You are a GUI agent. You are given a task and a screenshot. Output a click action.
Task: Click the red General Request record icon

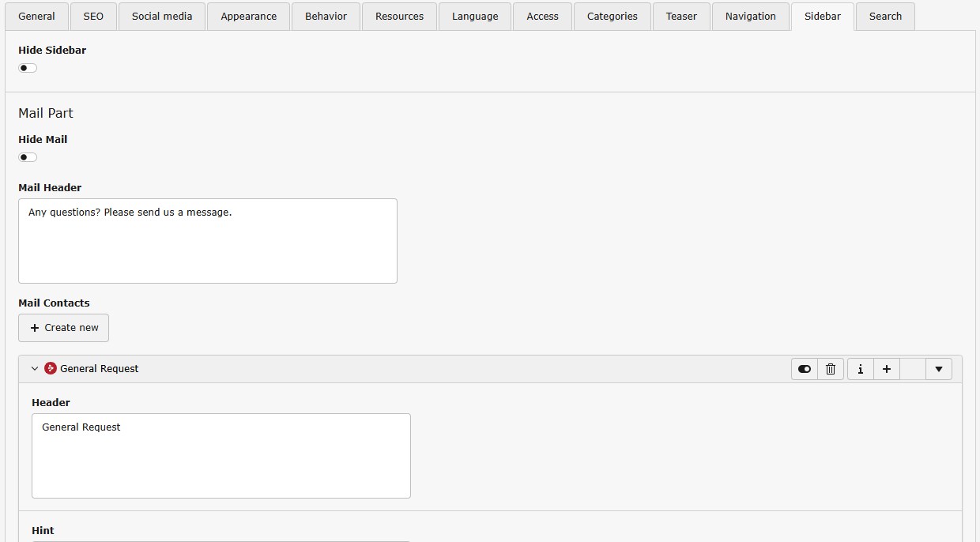coord(51,368)
